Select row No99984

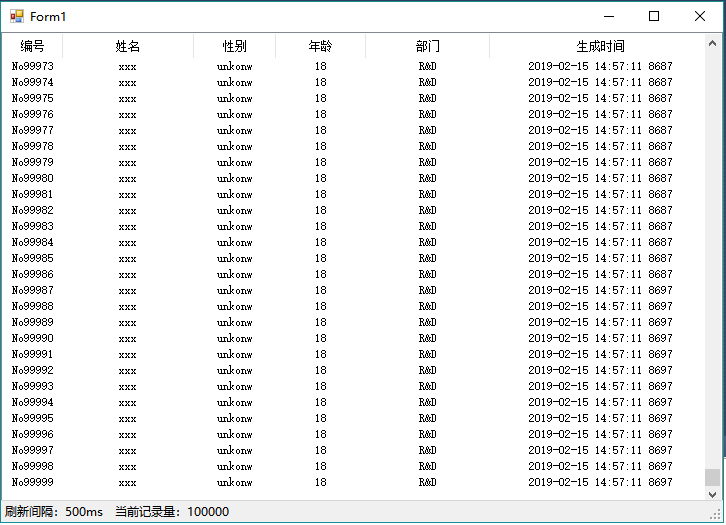click(x=353, y=242)
